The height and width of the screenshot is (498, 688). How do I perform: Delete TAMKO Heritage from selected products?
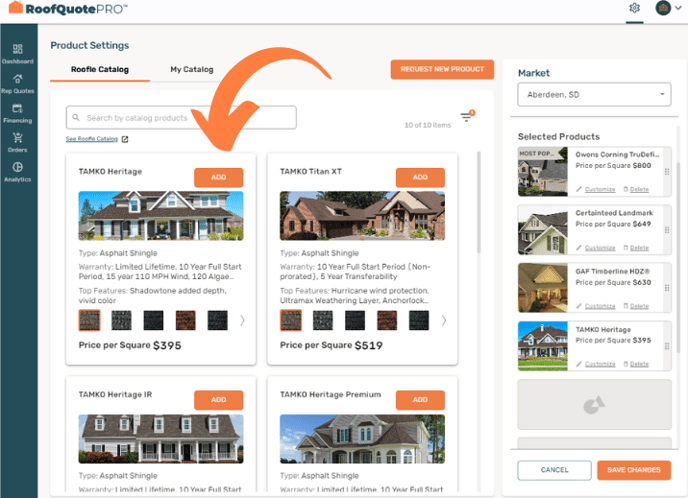click(636, 364)
